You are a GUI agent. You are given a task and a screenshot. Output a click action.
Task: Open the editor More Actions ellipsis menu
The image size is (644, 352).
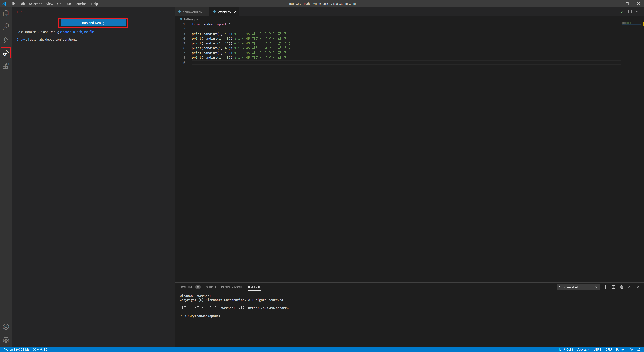[638, 12]
